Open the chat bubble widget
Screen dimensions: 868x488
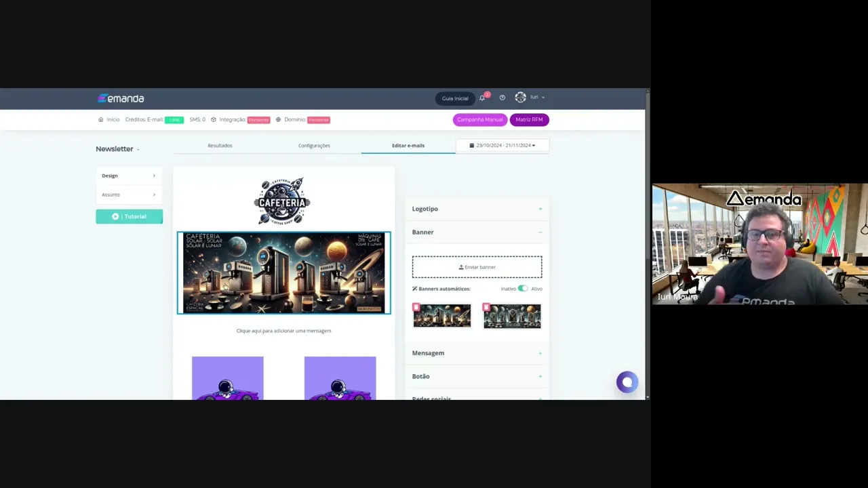click(627, 382)
